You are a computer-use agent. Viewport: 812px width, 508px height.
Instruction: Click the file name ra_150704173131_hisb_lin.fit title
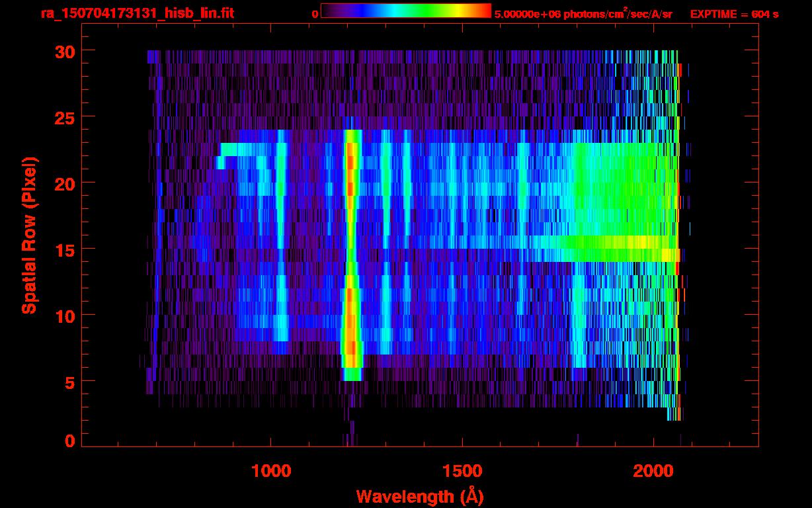click(x=137, y=13)
